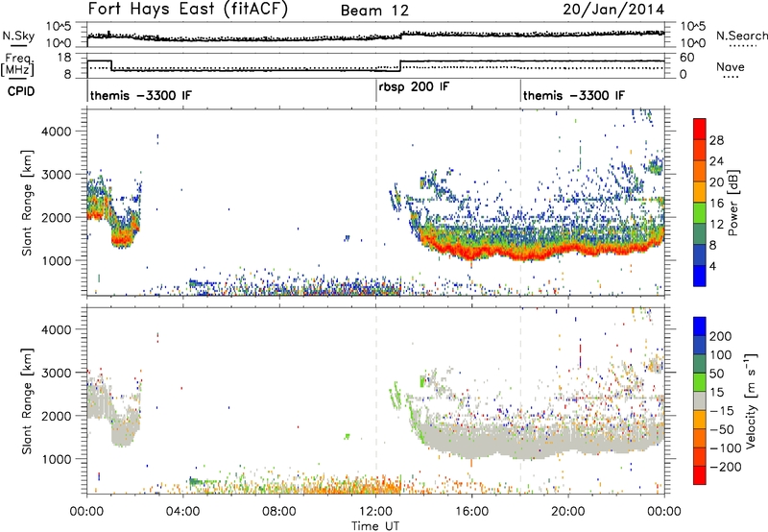Select the '-50' tick on Velocity colorbar
Viewport: 768px width, 532px height.
[722, 429]
